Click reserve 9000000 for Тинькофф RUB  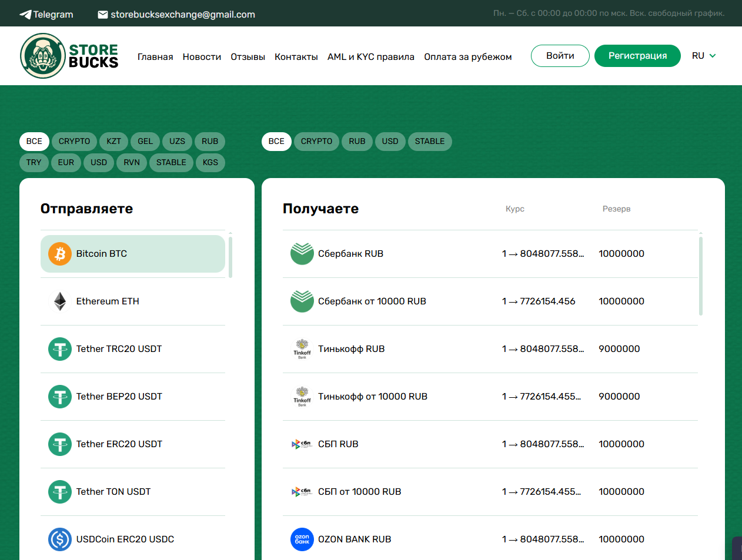coord(619,349)
